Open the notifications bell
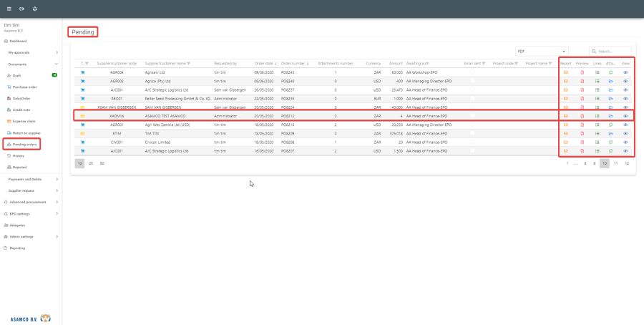This screenshot has width=644, height=325. pos(35,9)
